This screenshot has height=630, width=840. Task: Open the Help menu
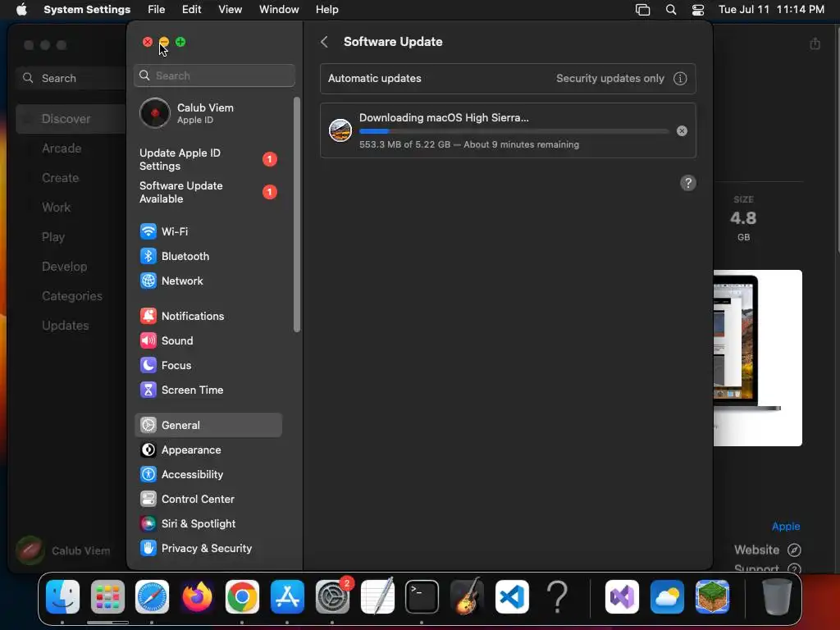(326, 10)
